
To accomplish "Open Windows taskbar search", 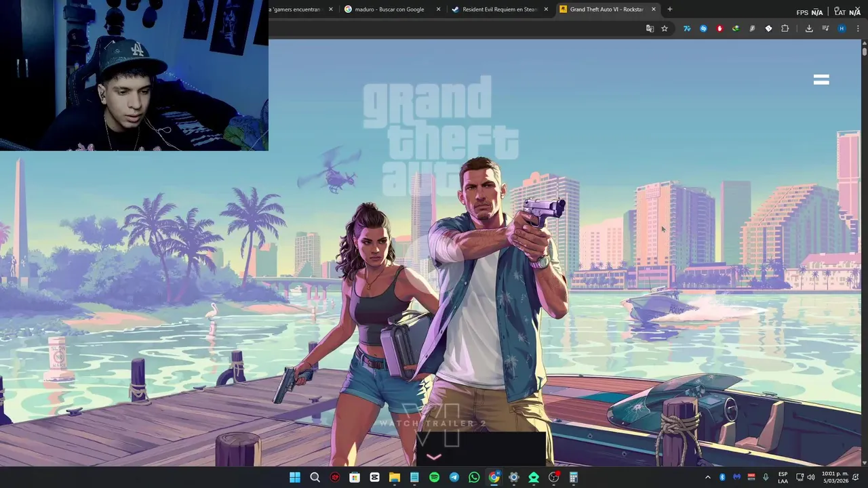I will pyautogui.click(x=315, y=477).
